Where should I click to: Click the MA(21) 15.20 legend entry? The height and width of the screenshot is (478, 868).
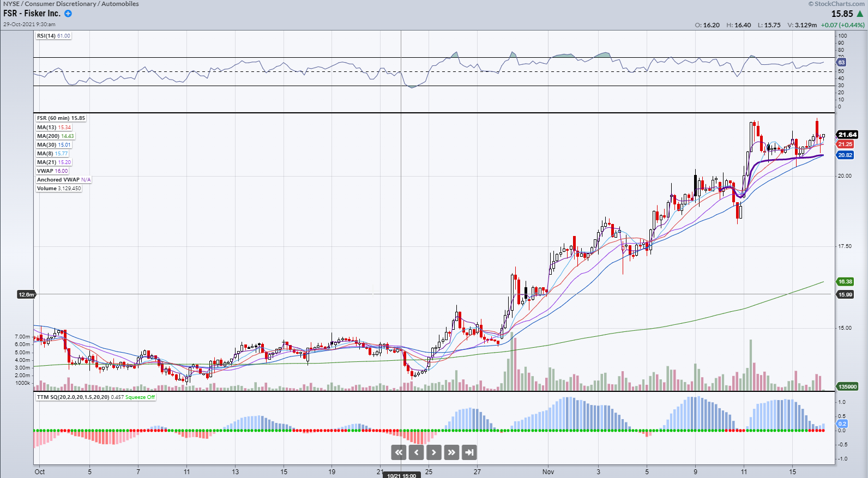[54, 162]
